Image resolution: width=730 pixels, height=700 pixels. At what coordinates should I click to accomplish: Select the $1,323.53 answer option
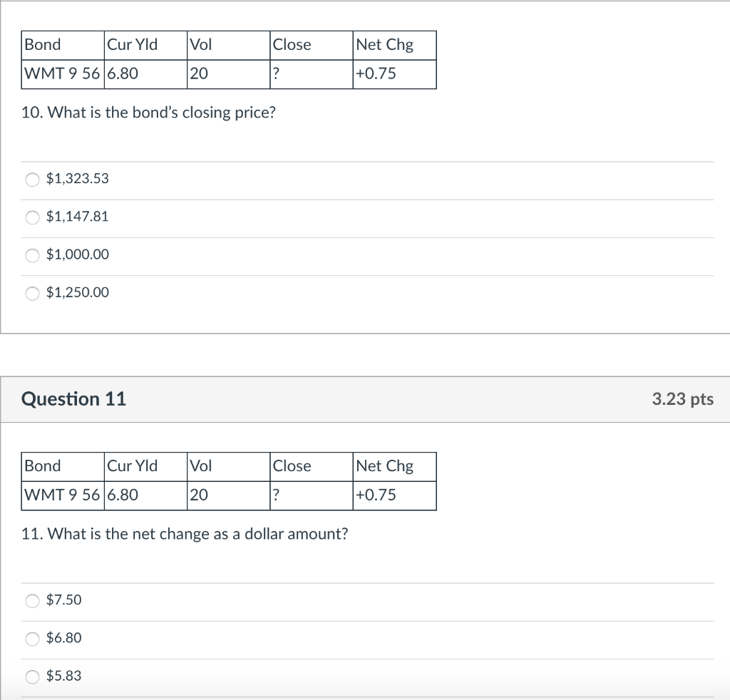coord(33,179)
